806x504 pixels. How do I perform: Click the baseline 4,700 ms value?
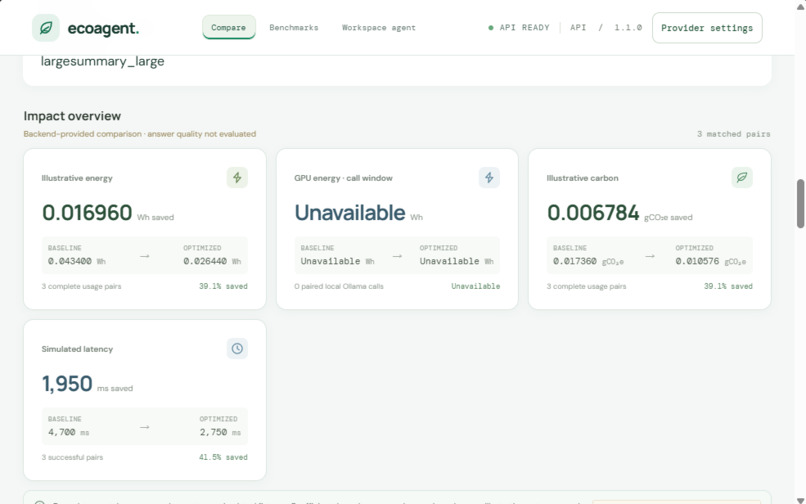tap(68, 432)
